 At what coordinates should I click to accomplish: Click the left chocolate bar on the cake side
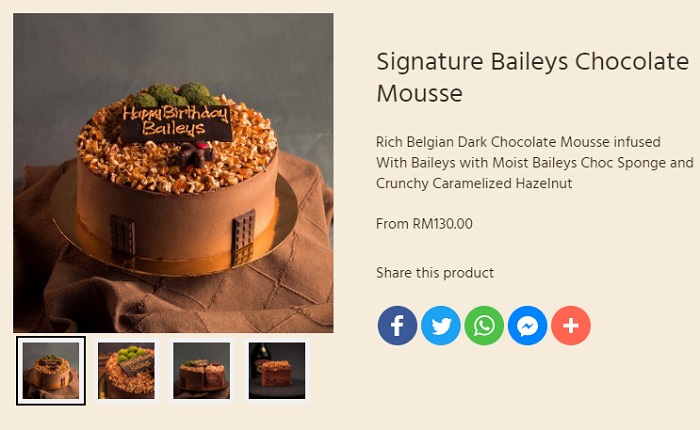[x=122, y=239]
